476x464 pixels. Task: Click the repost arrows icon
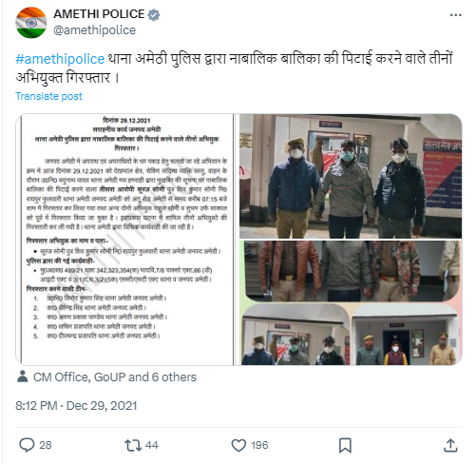coord(133,445)
